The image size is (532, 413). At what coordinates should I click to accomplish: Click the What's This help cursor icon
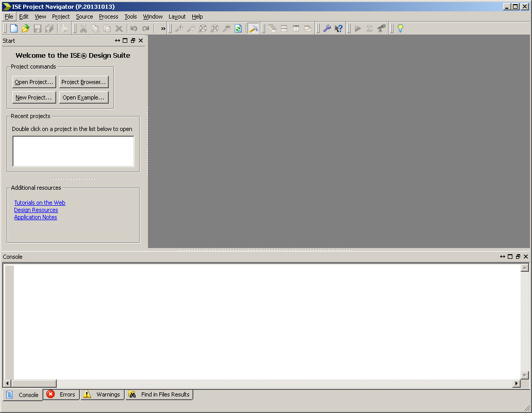[339, 28]
